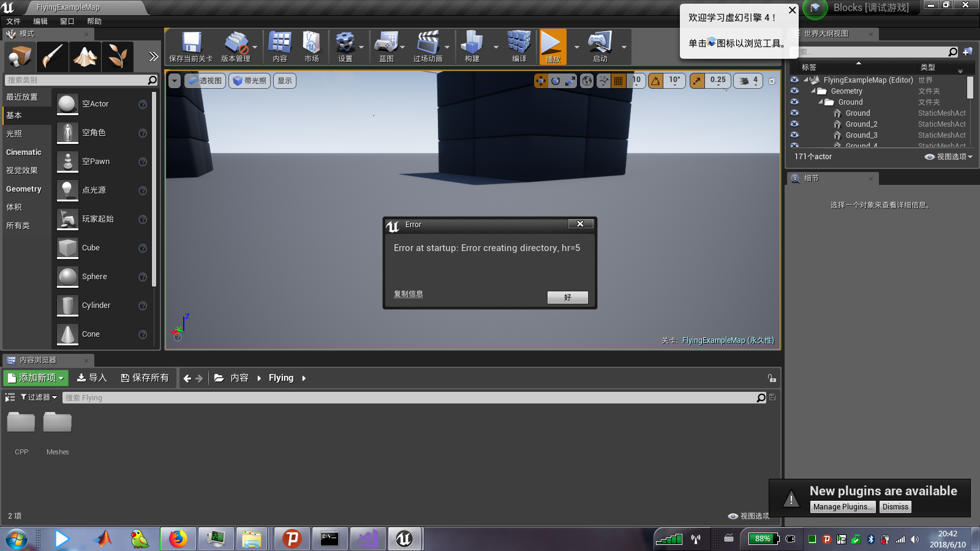Click the 构建 (Build) toolbar icon
The width and height of the screenshot is (980, 551).
(472, 46)
